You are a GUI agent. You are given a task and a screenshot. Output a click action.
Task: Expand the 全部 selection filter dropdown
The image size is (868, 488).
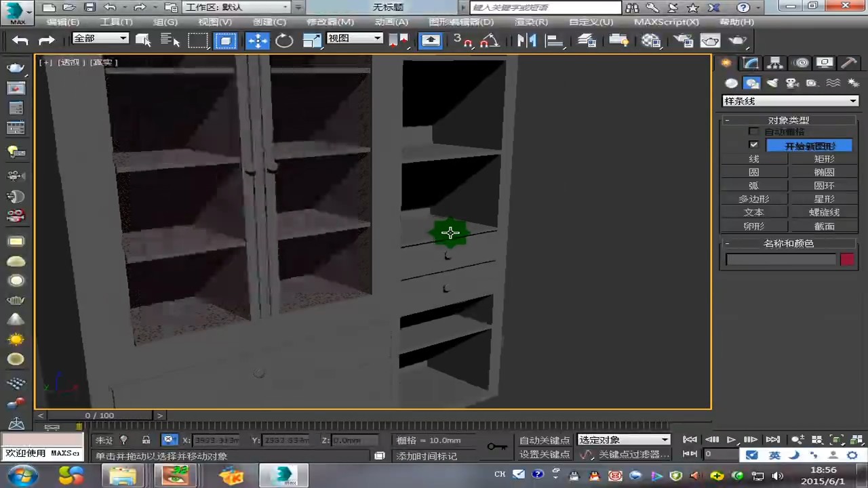[100, 39]
